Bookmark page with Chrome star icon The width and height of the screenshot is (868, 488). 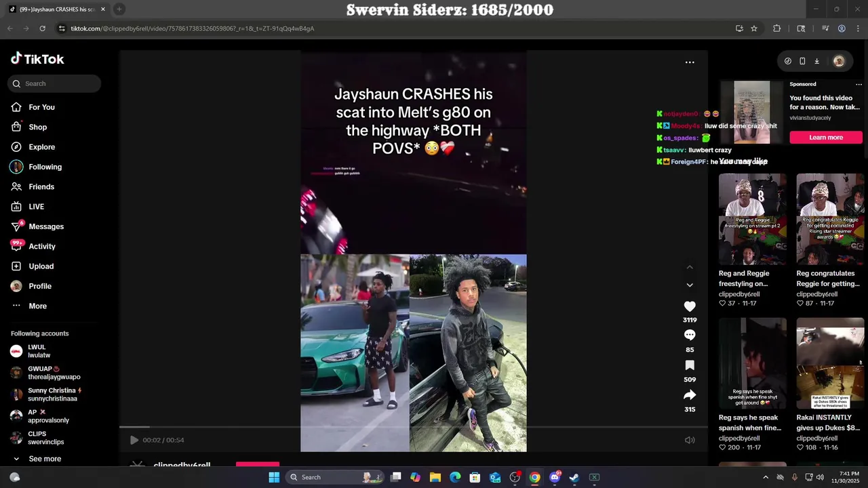[x=754, y=28]
